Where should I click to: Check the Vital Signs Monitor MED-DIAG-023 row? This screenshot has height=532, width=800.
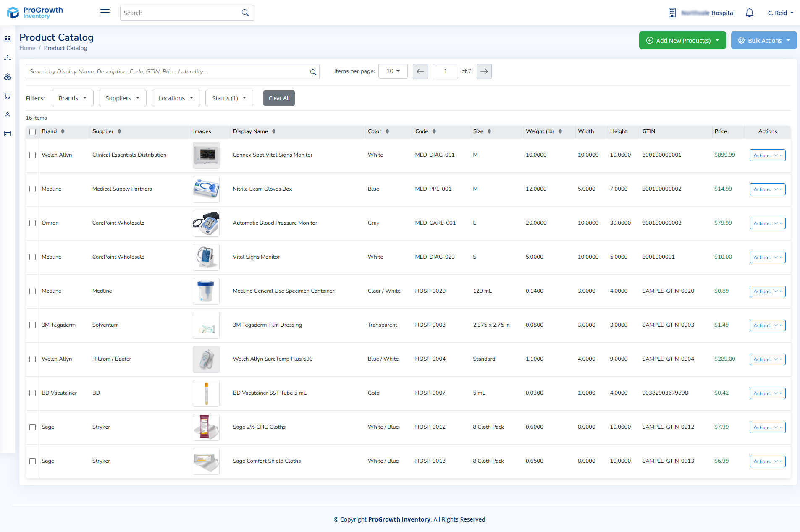pos(33,257)
